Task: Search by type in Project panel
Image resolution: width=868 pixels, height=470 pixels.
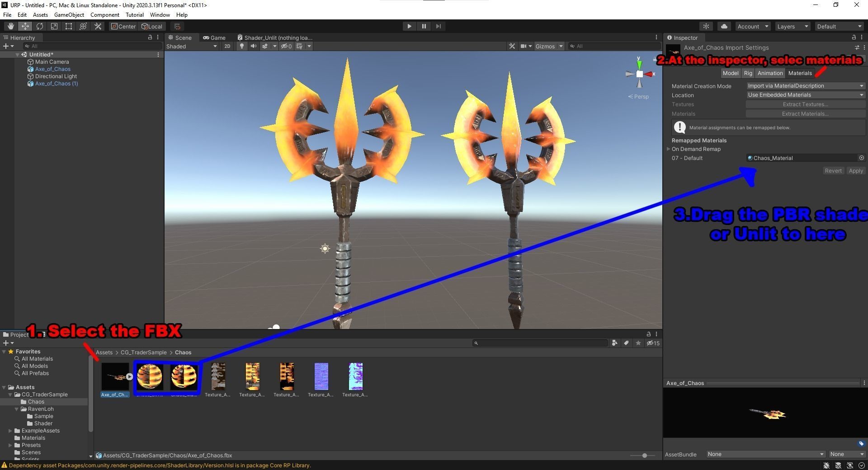Action: coord(614,343)
